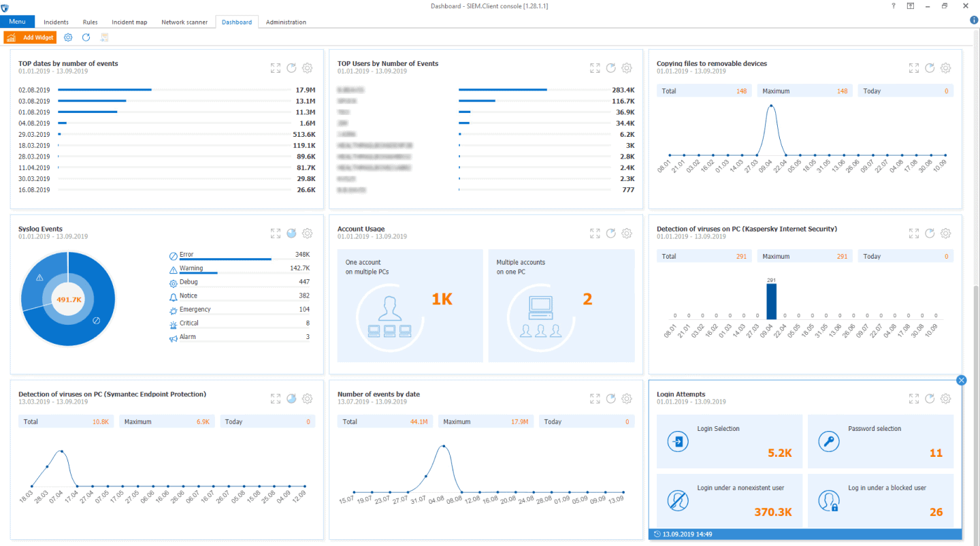Open dashboard settings gear in toolbar
Viewport: 980px width, 546px height.
(x=68, y=37)
